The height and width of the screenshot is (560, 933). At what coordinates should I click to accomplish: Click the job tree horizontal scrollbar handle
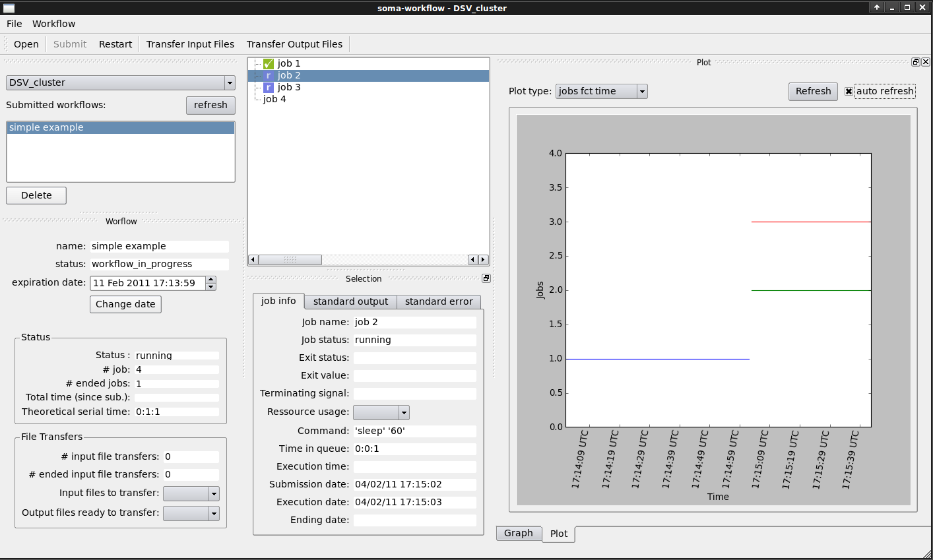(290, 260)
